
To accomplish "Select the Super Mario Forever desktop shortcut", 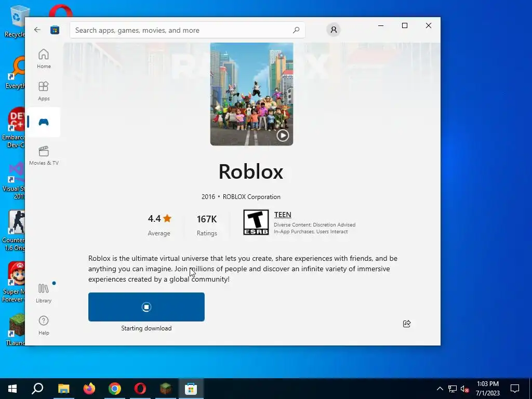I will click(x=13, y=282).
